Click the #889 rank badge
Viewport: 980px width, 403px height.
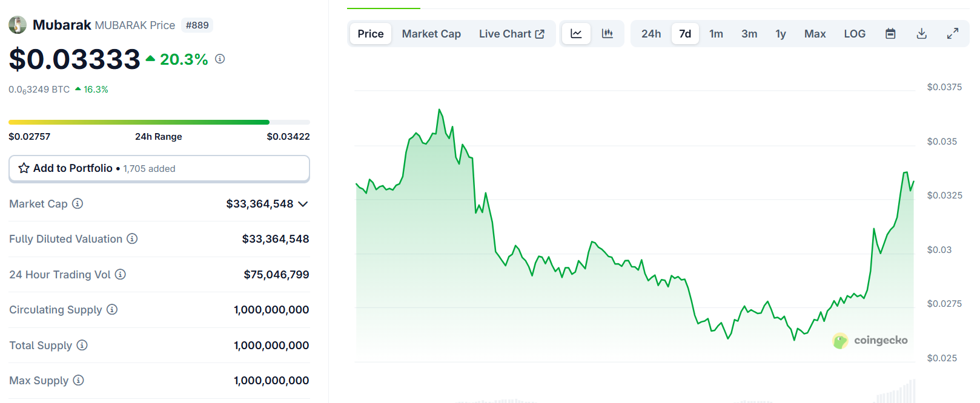click(x=197, y=25)
